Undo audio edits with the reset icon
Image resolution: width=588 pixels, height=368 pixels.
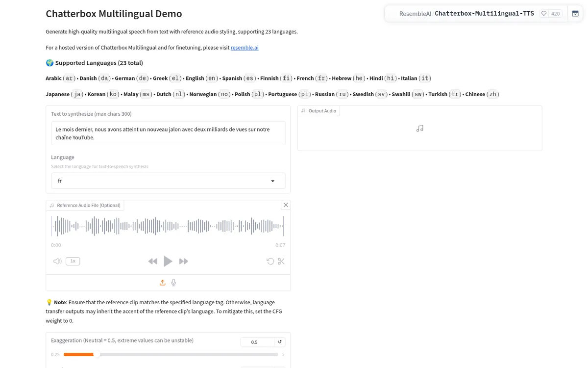(270, 261)
